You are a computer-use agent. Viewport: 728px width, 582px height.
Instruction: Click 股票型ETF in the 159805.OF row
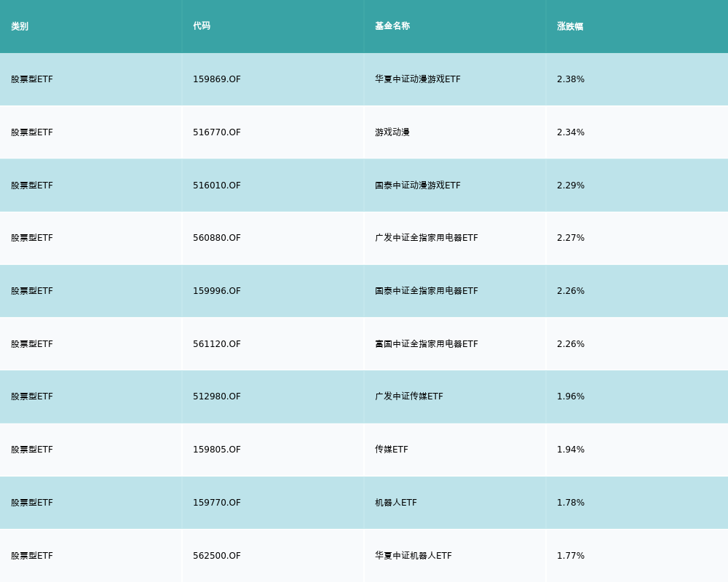tap(32, 450)
